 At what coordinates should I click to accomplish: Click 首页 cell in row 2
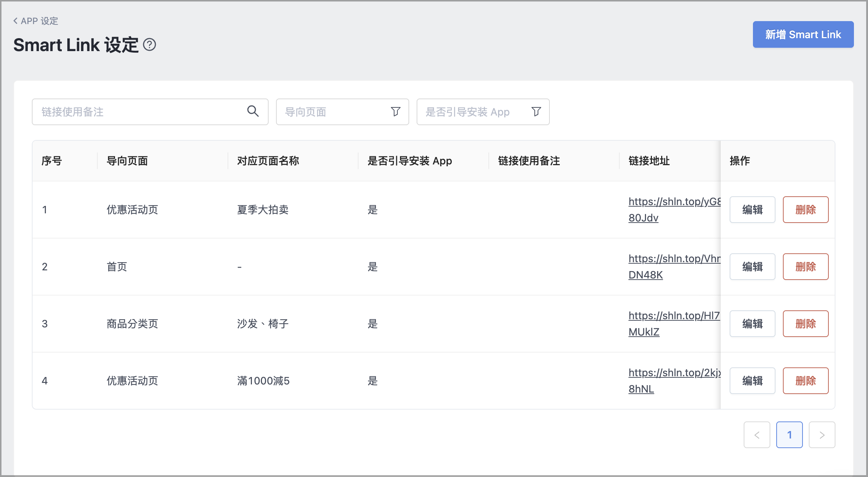[x=117, y=267]
